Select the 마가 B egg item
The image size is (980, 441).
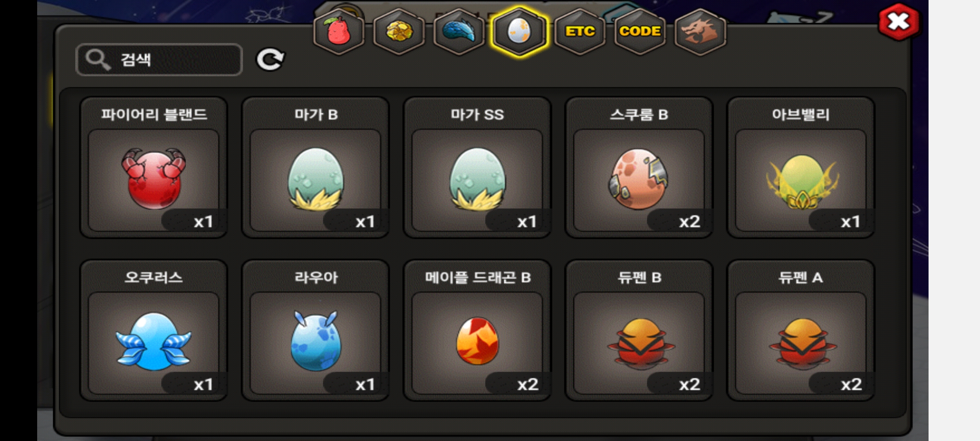(315, 167)
